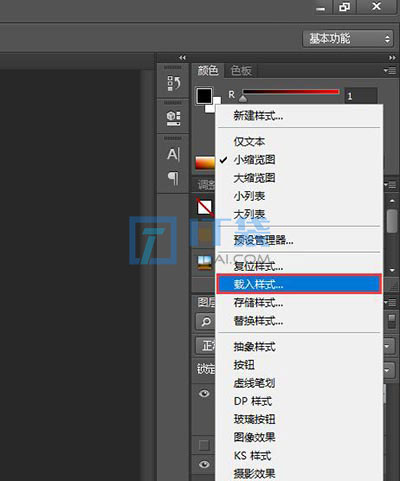Switch to the 颜色 tab

click(x=208, y=71)
